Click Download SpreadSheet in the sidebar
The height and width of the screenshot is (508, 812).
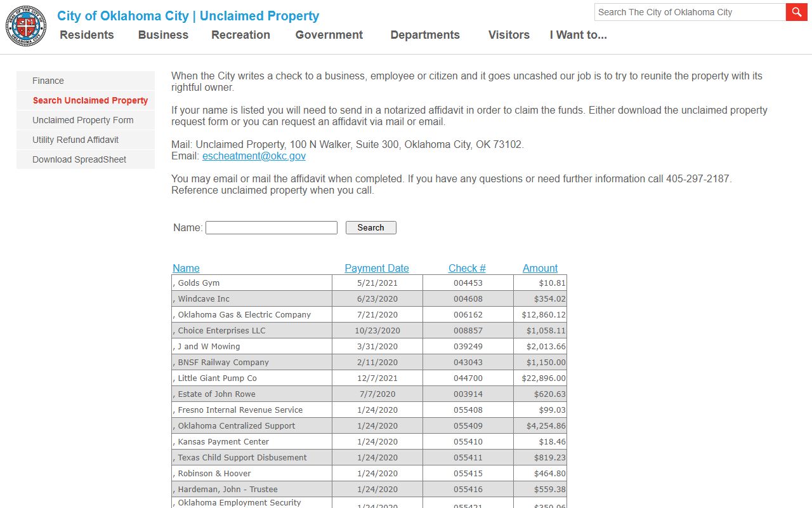click(86, 159)
